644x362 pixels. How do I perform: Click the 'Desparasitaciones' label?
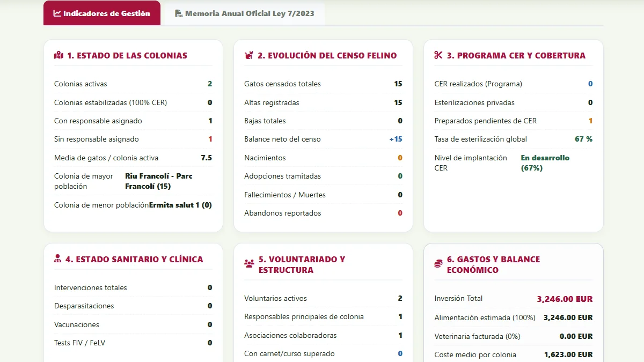click(84, 306)
